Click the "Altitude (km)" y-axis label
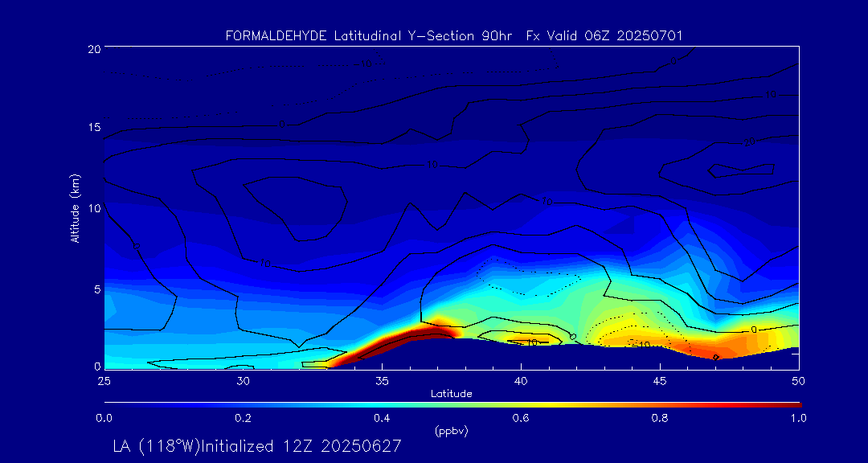The width and height of the screenshot is (868, 463). pyautogui.click(x=76, y=207)
